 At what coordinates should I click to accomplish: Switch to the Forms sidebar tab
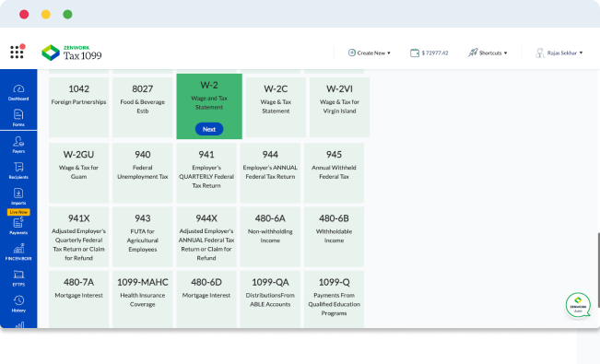coord(18,118)
